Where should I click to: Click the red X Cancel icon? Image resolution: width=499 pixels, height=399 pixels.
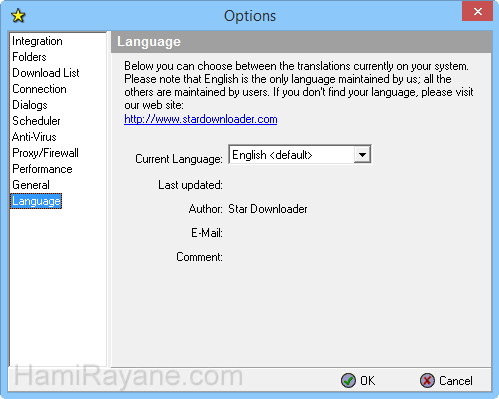point(427,380)
